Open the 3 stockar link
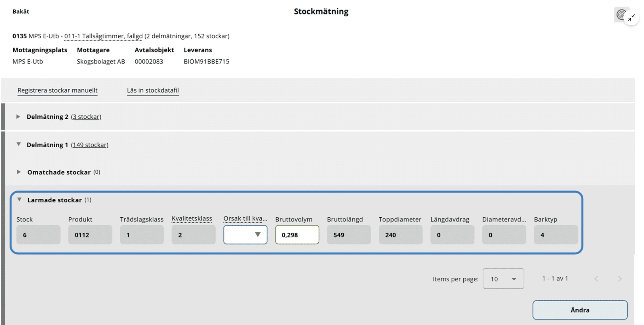The width and height of the screenshot is (644, 325). [x=86, y=117]
